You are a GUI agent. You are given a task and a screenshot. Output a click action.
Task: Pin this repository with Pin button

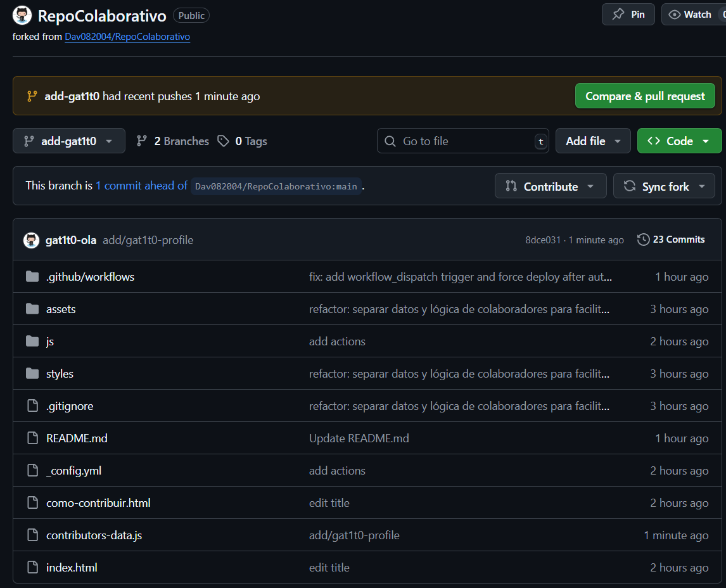[x=628, y=15]
